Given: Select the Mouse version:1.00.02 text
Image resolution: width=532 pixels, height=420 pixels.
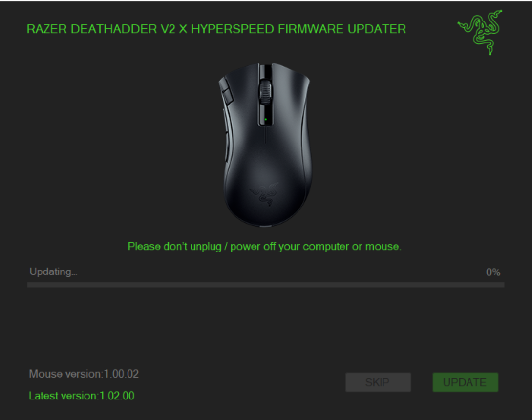Looking at the screenshot, I should click(x=84, y=374).
